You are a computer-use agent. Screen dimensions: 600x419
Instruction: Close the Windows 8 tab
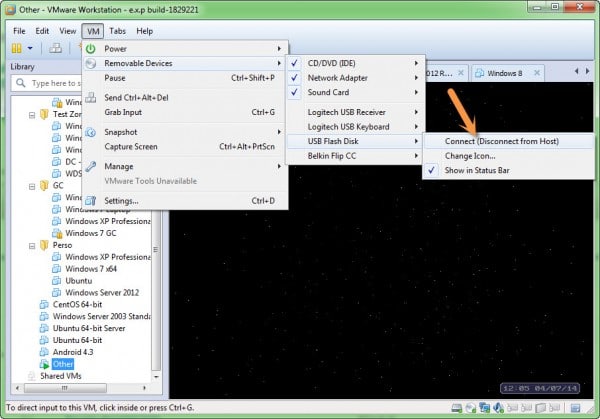pyautogui.click(x=537, y=73)
